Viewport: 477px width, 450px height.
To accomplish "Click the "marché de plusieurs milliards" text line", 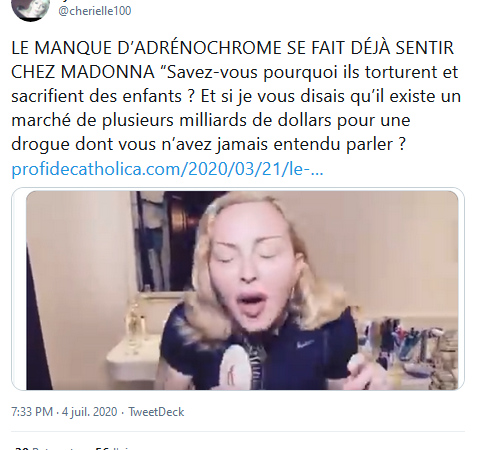I will coord(210,120).
